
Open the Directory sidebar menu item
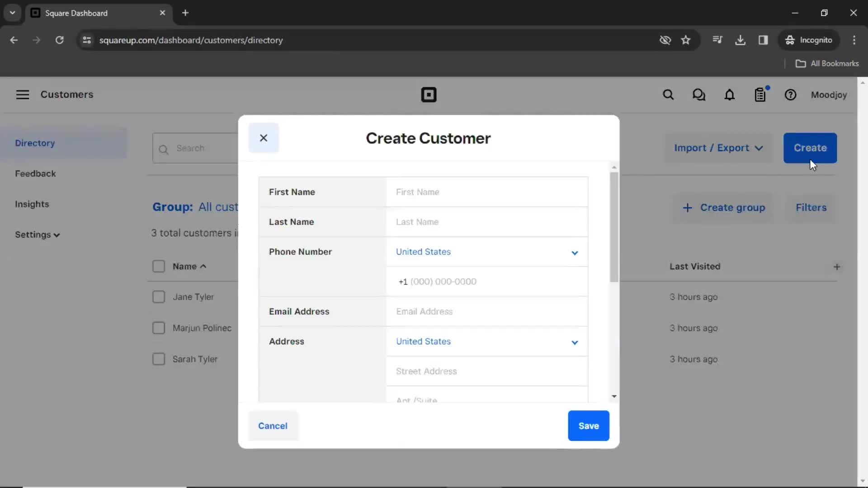(x=34, y=142)
